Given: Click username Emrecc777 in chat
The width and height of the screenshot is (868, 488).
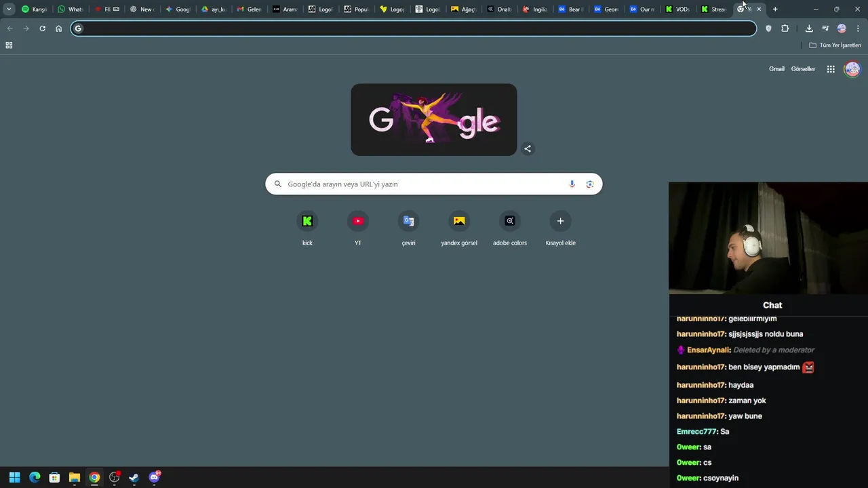Looking at the screenshot, I should pos(696,432).
